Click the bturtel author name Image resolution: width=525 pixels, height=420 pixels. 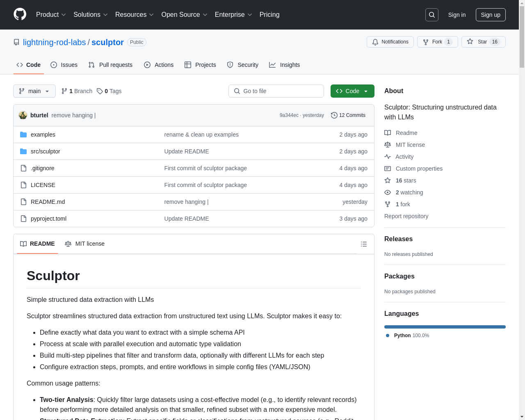(x=39, y=115)
